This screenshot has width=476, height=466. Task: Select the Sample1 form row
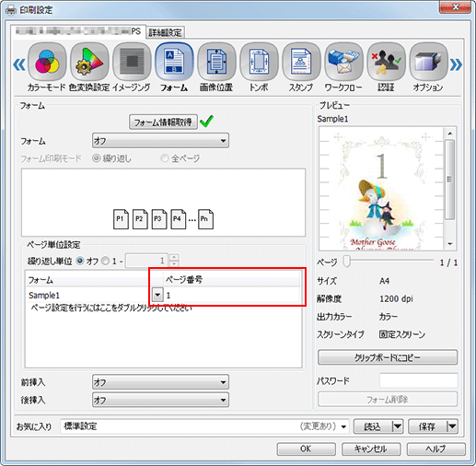(89, 296)
